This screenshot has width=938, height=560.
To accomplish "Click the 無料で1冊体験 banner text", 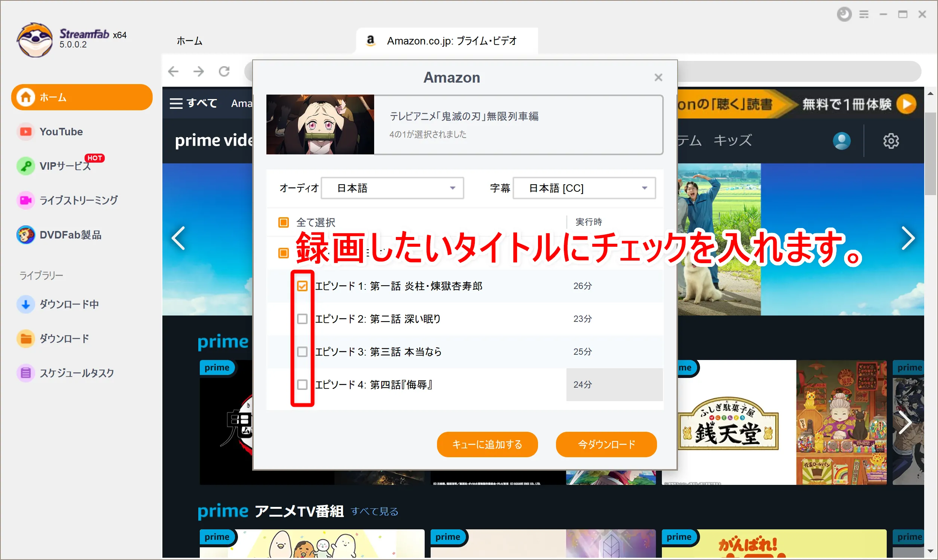I will (x=847, y=104).
